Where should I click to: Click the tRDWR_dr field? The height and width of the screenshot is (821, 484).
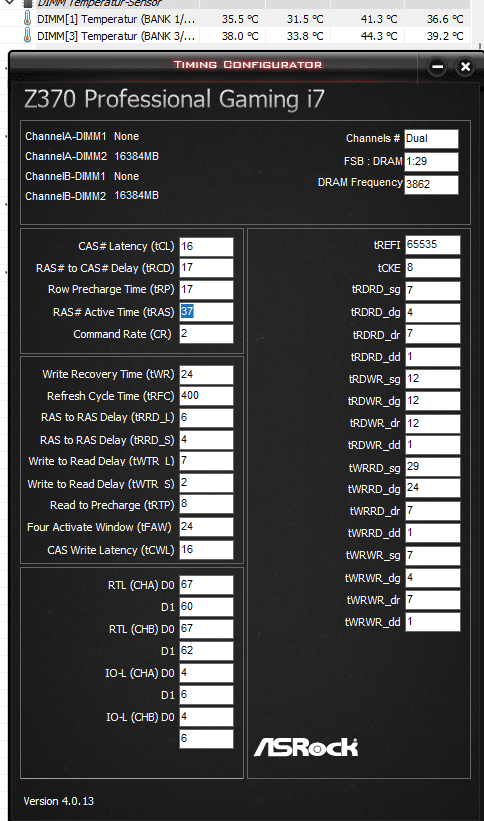tap(433, 423)
